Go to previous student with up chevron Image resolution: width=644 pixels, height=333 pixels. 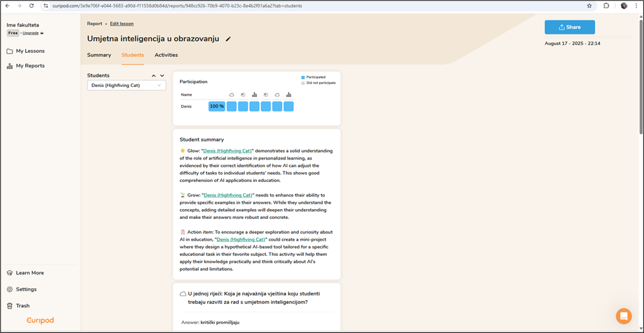[154, 76]
